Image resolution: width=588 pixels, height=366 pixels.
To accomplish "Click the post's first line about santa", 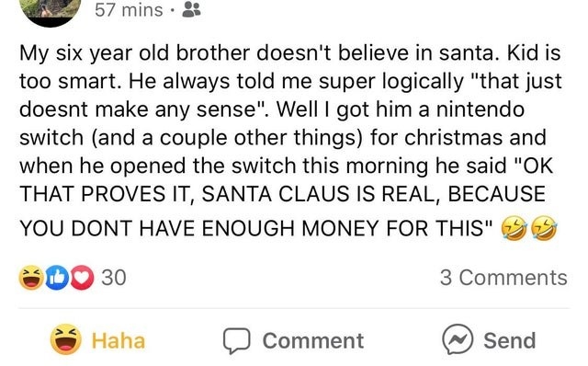I will [290, 53].
